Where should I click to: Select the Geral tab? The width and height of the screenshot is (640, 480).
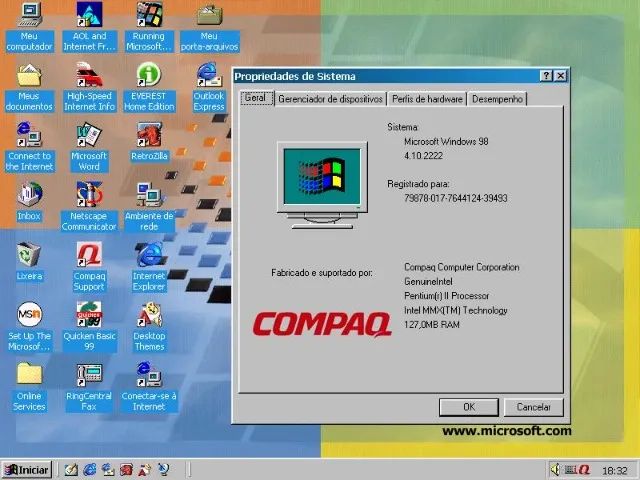255,98
